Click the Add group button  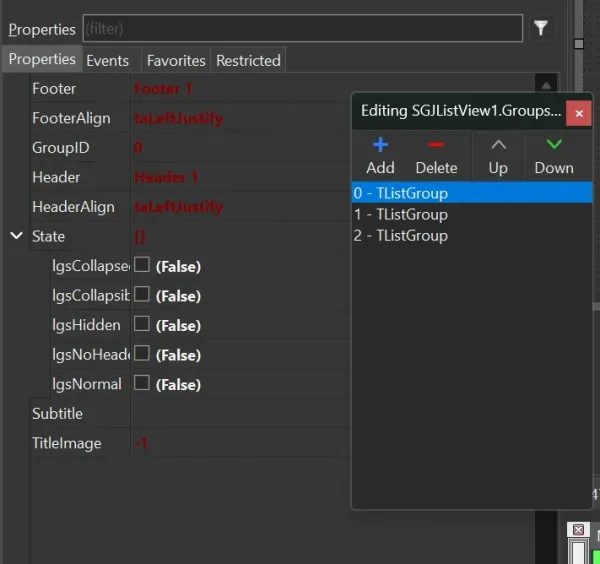point(380,156)
